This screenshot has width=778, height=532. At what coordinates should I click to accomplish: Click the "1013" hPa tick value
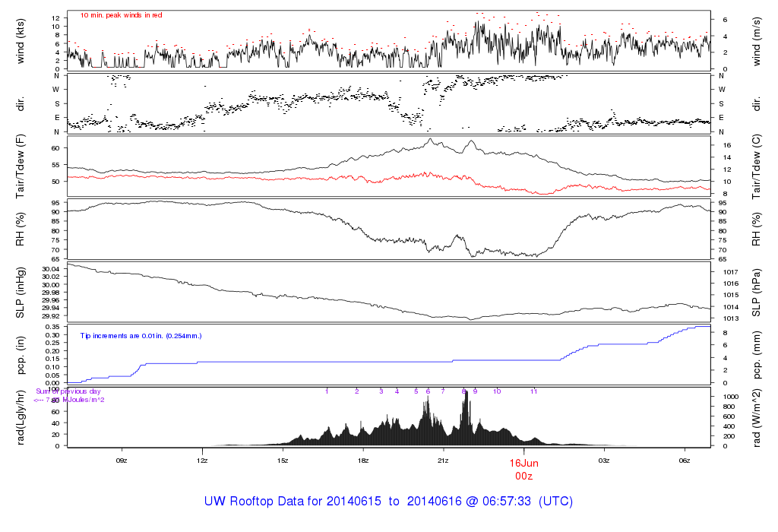[x=730, y=318]
